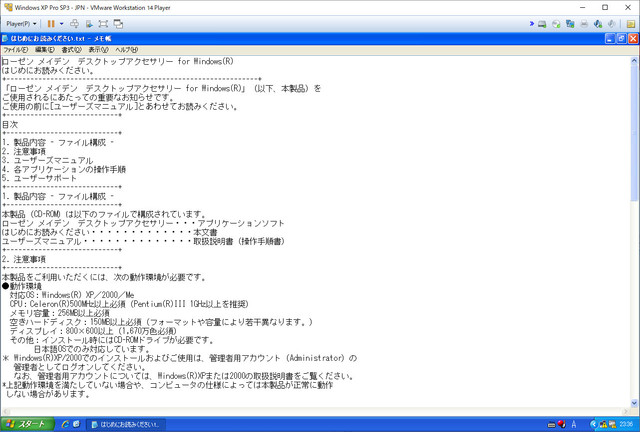This screenshot has height=432, width=640.
Task: Open the 書式(O) menu
Action: [x=71, y=50]
